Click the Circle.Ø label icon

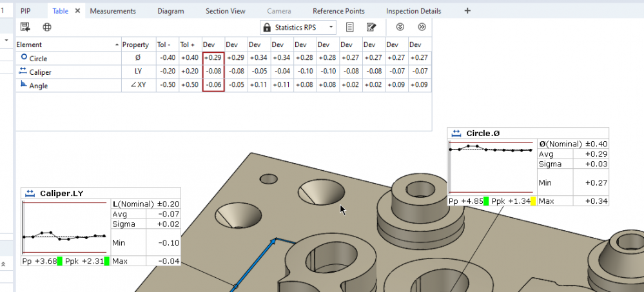(x=456, y=133)
